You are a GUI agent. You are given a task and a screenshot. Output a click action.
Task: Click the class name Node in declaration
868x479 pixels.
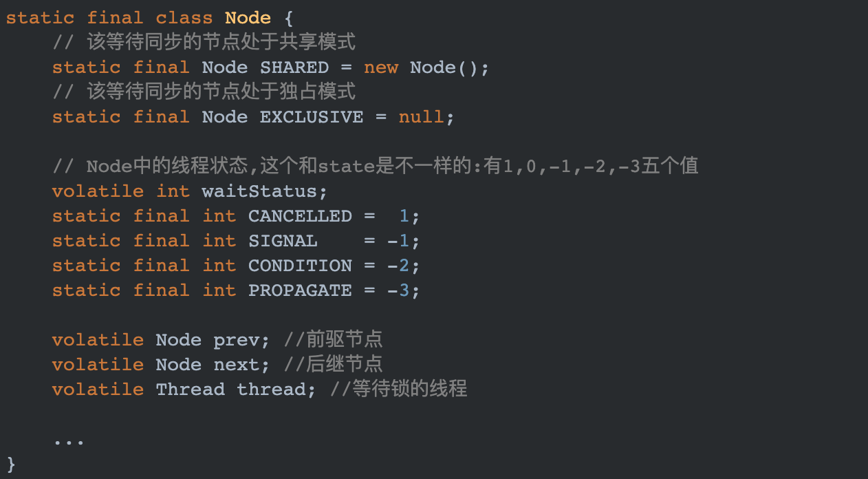[248, 18]
